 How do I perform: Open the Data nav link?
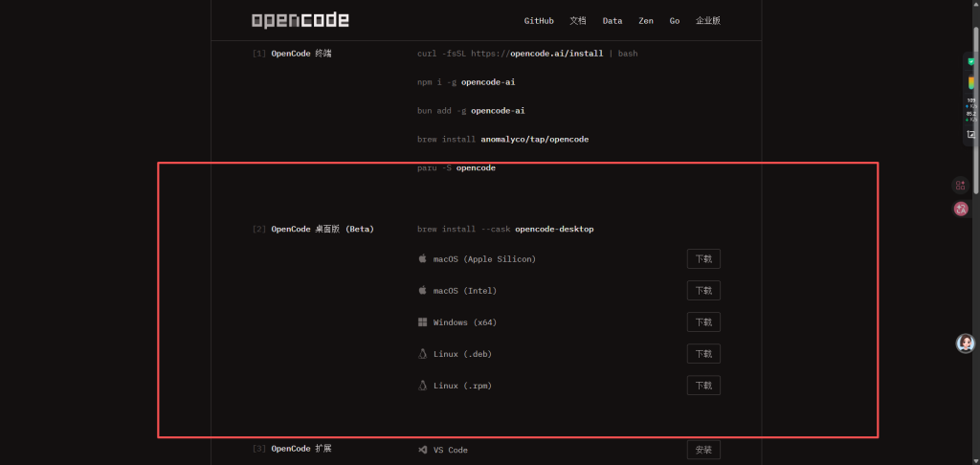point(612,21)
